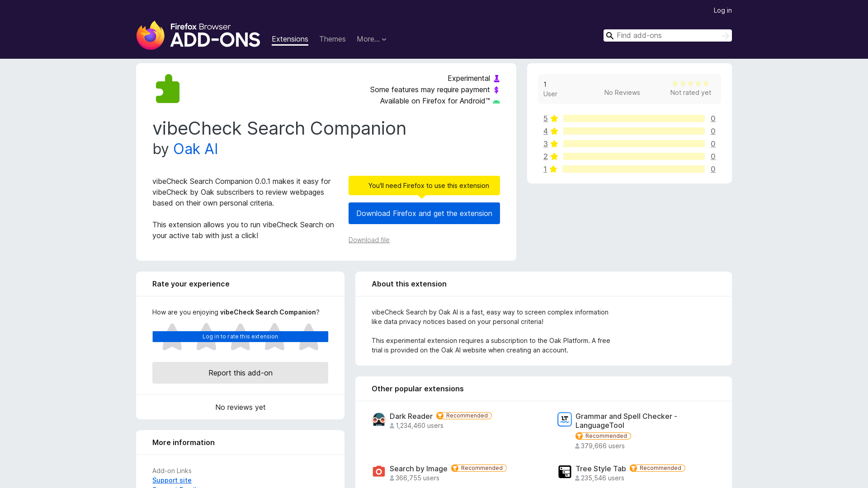Select the first rating star

pos(172,337)
